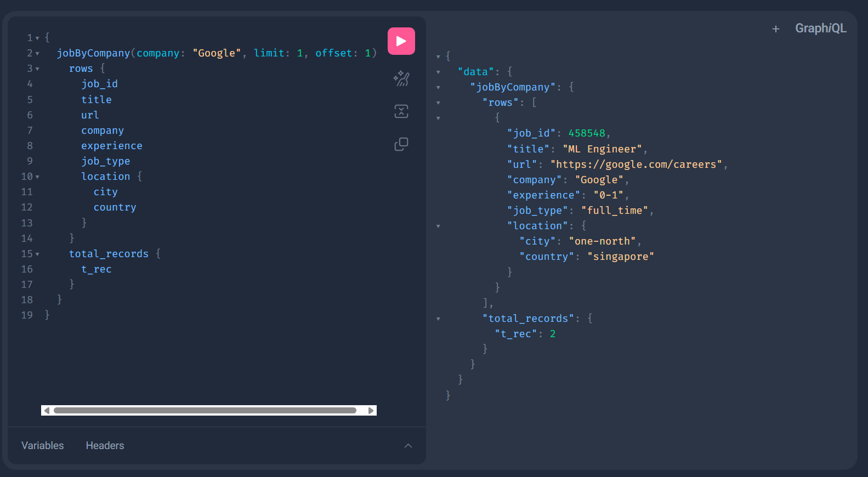Collapse the jobByCompany fold arrow on line 2
Screen dimensions: 868x477
point(37,54)
